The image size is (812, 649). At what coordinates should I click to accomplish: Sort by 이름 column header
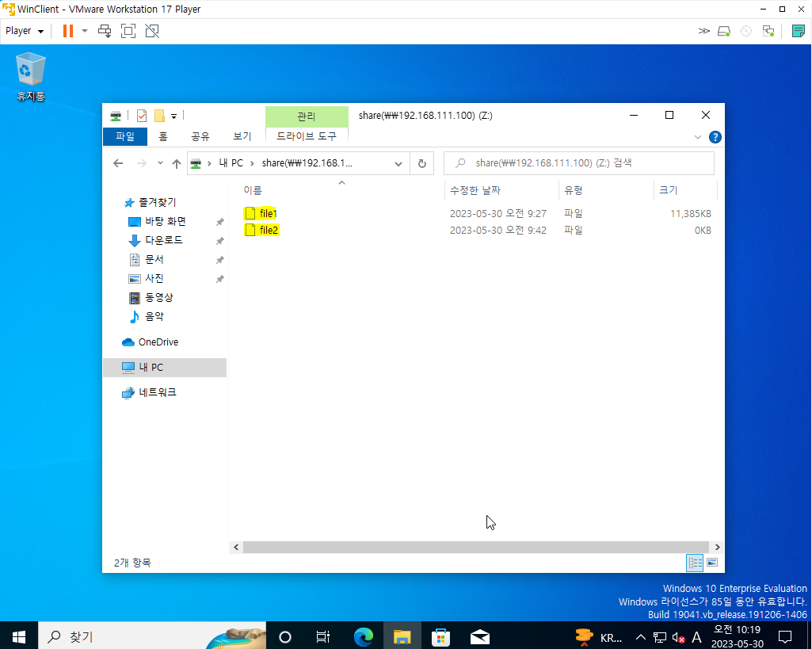point(339,190)
